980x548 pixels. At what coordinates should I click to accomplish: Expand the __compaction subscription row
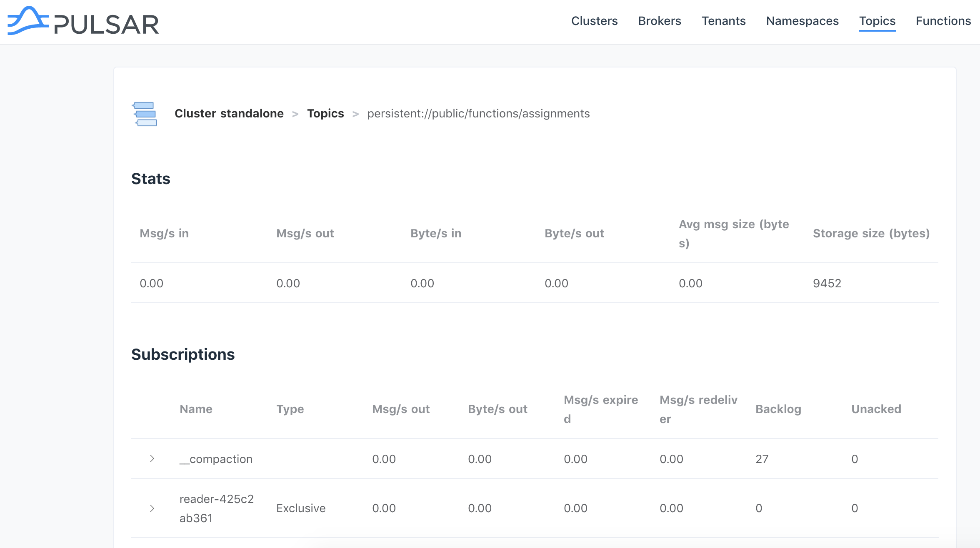(x=152, y=458)
